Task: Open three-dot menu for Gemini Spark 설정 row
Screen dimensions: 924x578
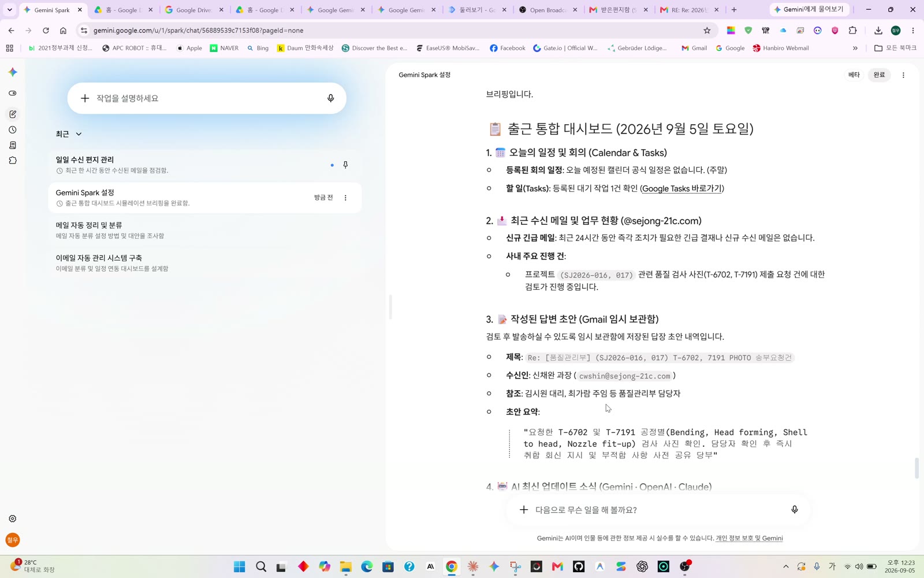Action: [x=345, y=198]
